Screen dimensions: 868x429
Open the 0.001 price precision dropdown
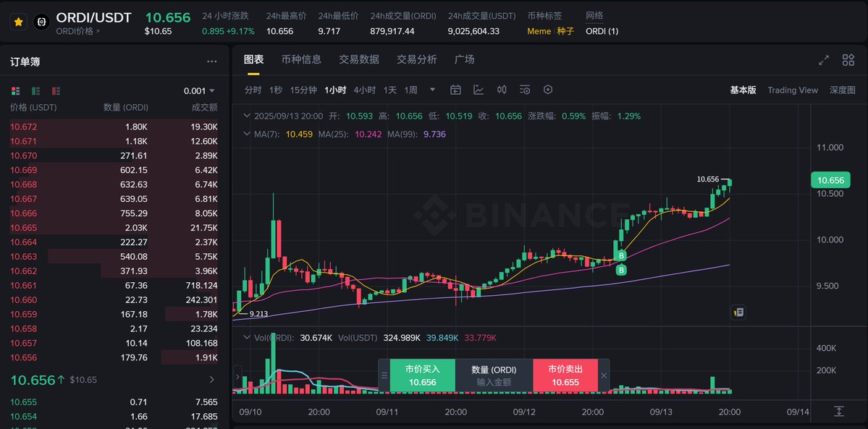(199, 90)
